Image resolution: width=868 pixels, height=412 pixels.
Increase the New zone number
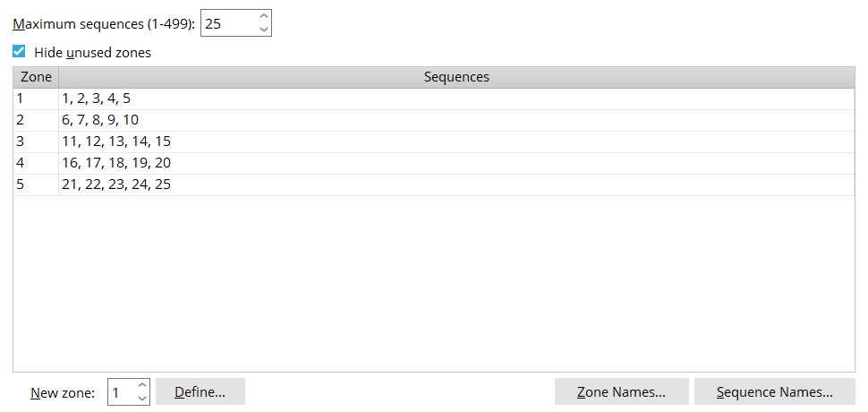point(142,385)
